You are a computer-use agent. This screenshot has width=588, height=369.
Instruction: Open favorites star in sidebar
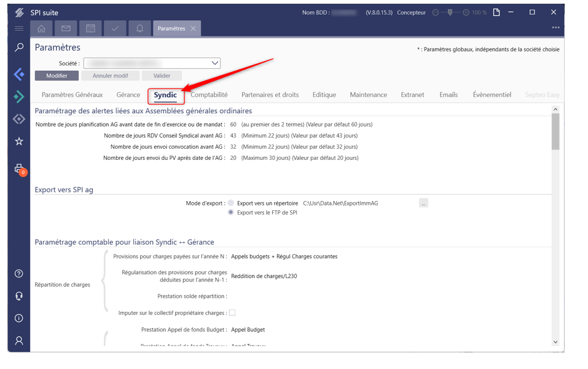tap(19, 141)
